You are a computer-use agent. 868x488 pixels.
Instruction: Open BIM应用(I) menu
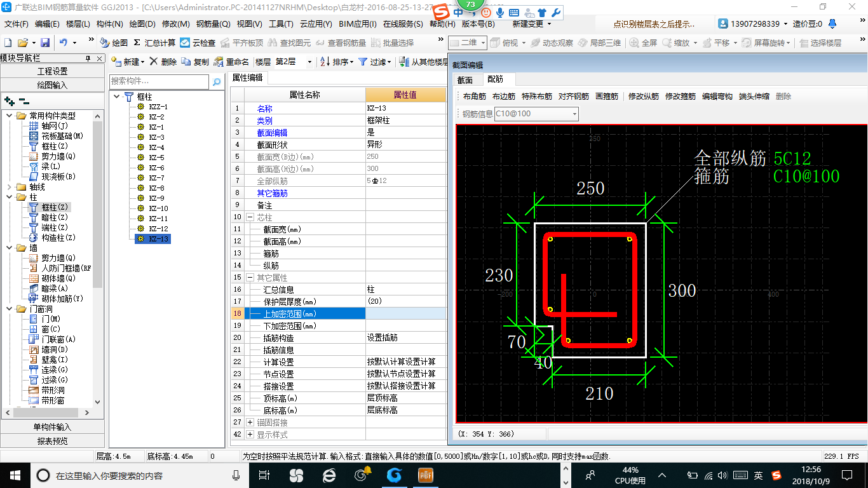[x=358, y=24]
